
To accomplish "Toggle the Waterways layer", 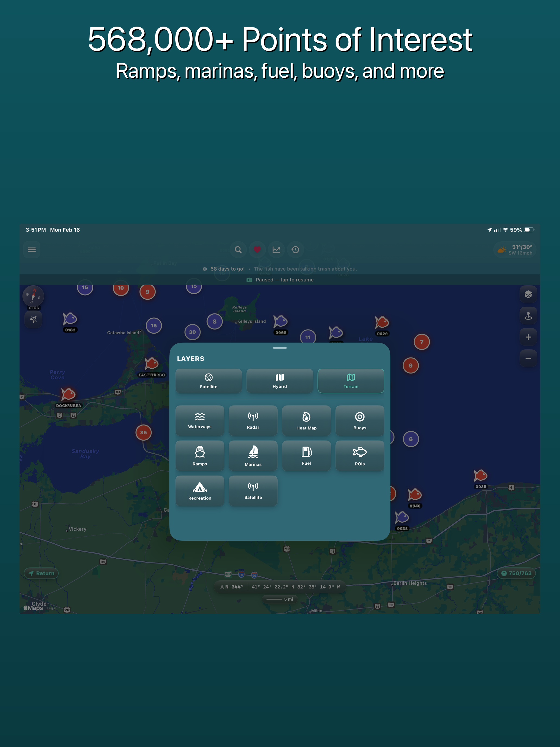I will point(200,421).
